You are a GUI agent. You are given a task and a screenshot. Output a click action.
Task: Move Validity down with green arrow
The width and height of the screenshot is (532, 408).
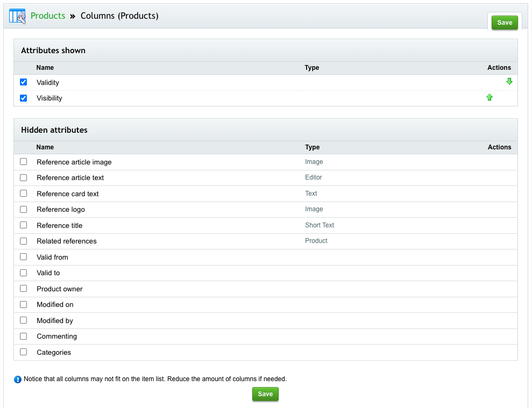click(509, 82)
